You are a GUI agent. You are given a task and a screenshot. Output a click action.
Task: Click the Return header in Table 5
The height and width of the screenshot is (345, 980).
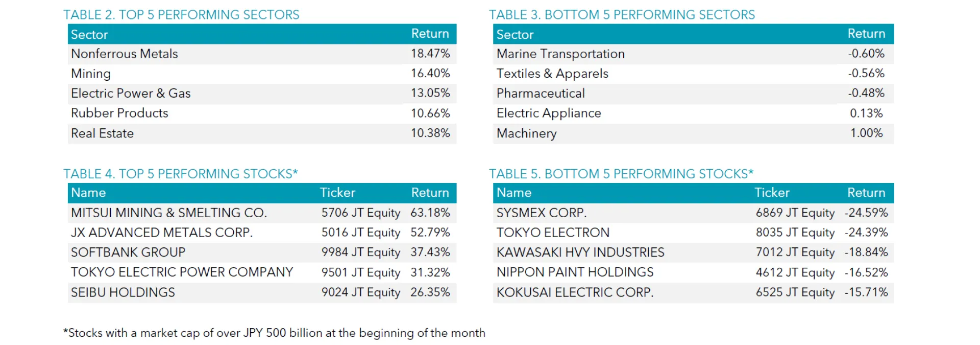(x=866, y=193)
